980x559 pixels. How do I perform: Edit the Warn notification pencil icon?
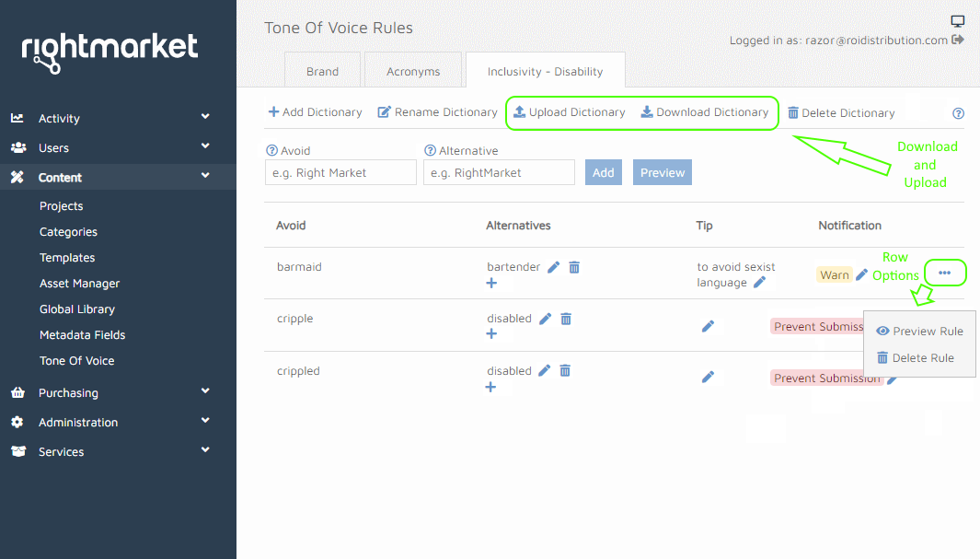861,274
